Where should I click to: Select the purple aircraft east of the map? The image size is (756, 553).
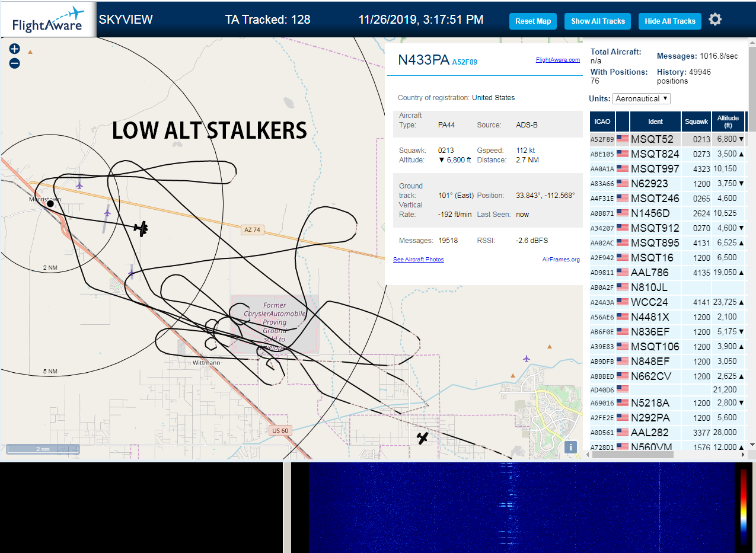pyautogui.click(x=527, y=359)
